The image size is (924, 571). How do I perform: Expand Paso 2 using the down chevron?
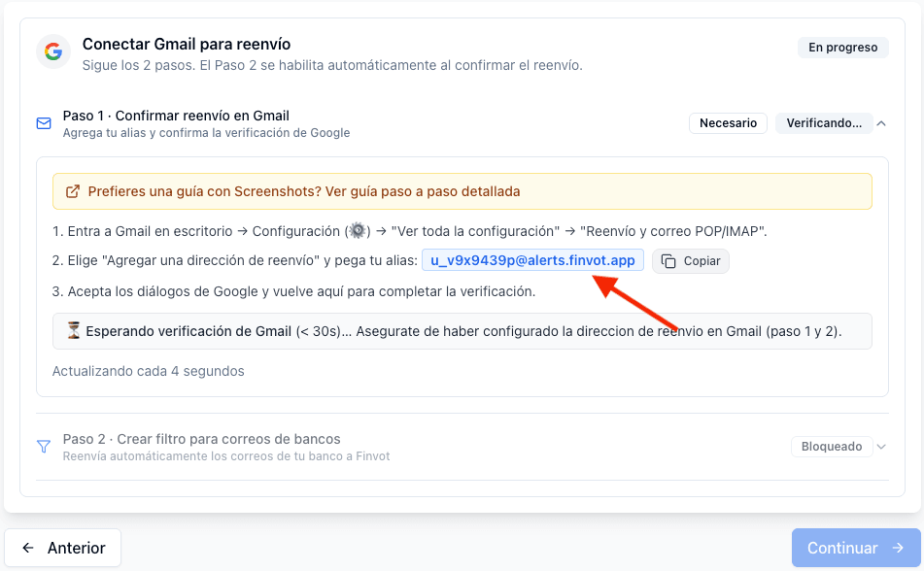881,447
